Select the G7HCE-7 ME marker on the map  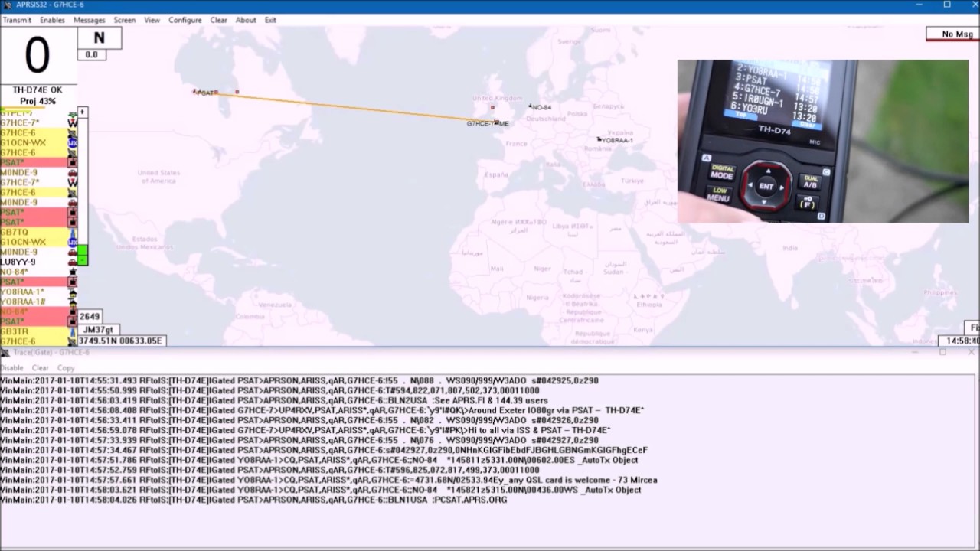tap(488, 123)
